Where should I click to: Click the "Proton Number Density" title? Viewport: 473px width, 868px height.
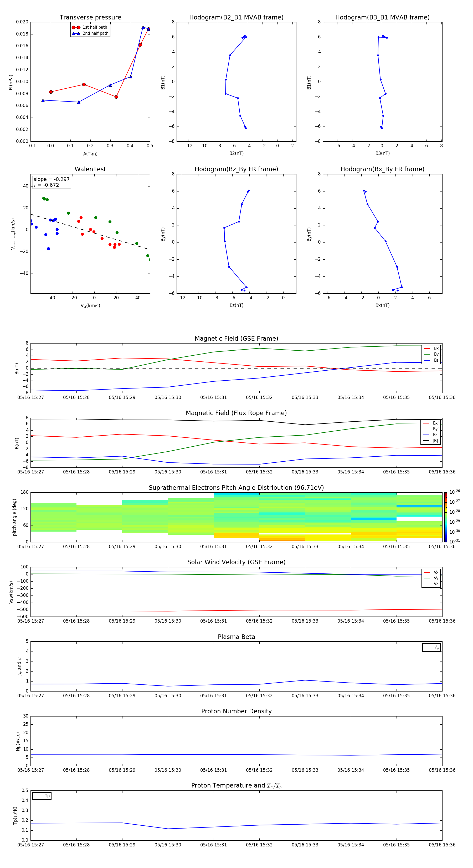(236, 711)
